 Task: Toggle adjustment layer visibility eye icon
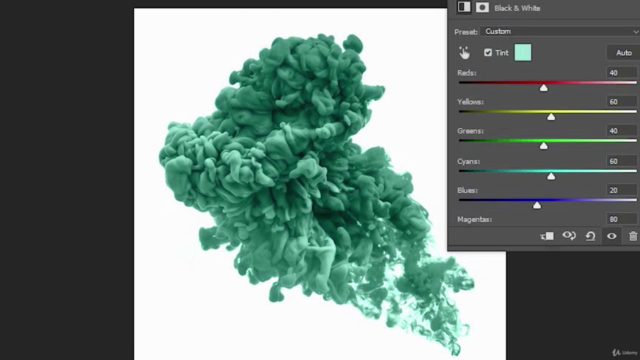click(x=611, y=236)
